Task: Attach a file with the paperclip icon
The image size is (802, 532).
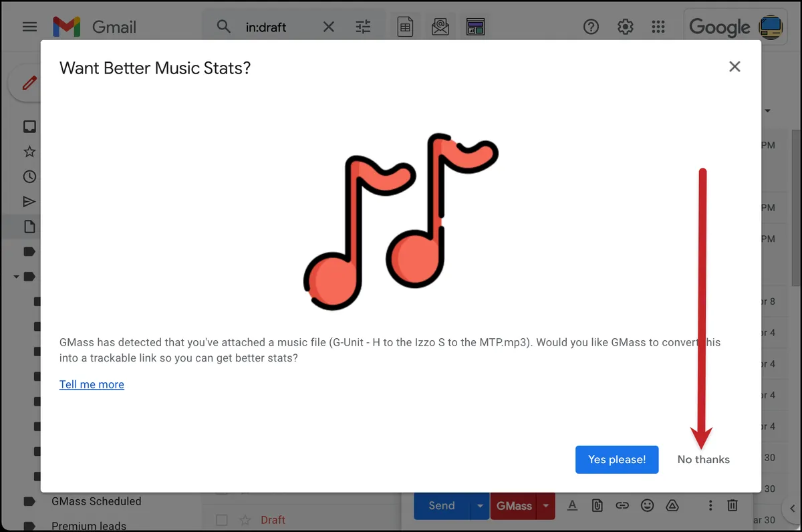Action: click(x=598, y=505)
